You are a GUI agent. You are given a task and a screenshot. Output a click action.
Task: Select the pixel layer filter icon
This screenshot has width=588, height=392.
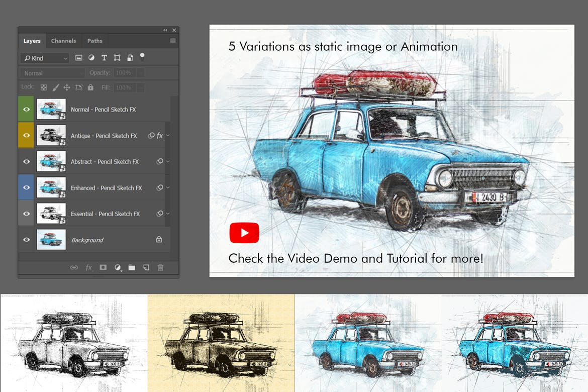(79, 57)
